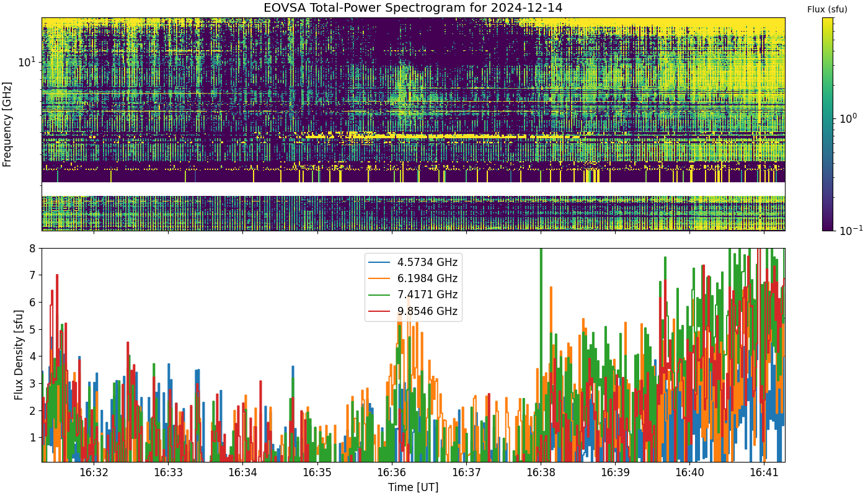The image size is (868, 496).
Task: Click the white data gap band in spectrogram
Action: [x=413, y=189]
